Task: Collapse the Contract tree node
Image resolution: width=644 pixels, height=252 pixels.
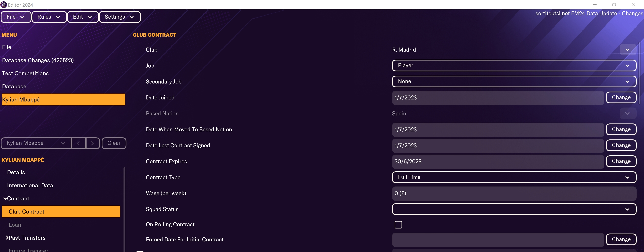Action: click(x=5, y=198)
